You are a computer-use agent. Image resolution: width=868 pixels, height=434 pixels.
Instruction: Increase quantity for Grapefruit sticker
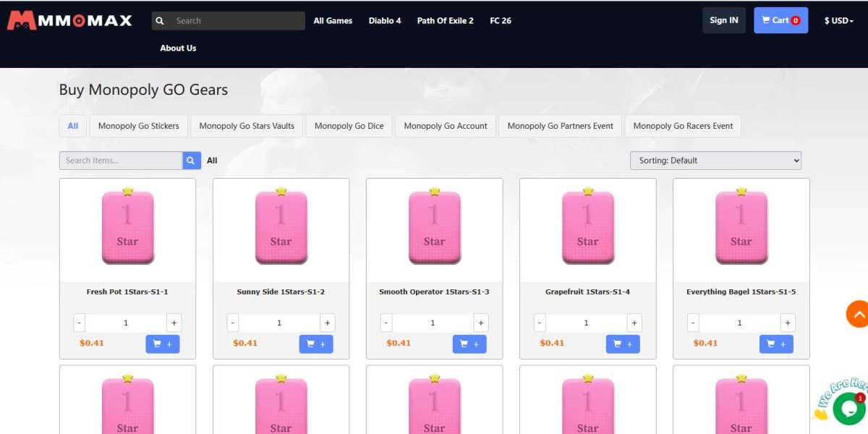pos(634,323)
